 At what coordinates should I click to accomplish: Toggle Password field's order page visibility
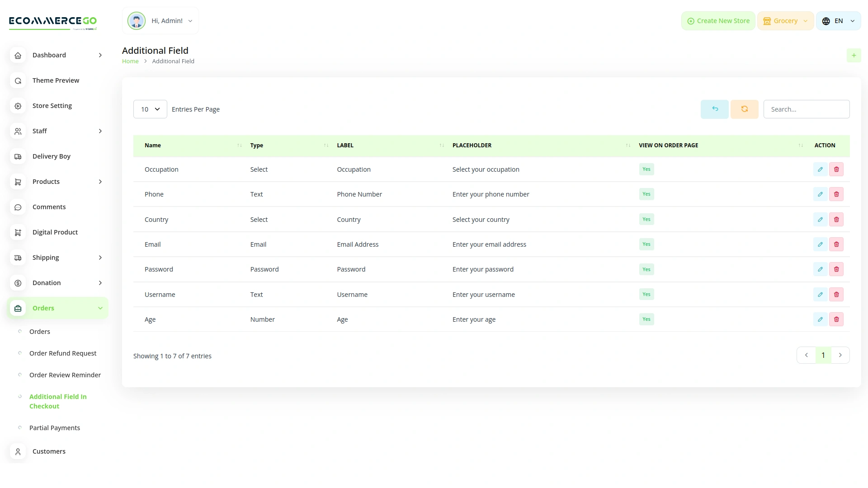pyautogui.click(x=646, y=269)
